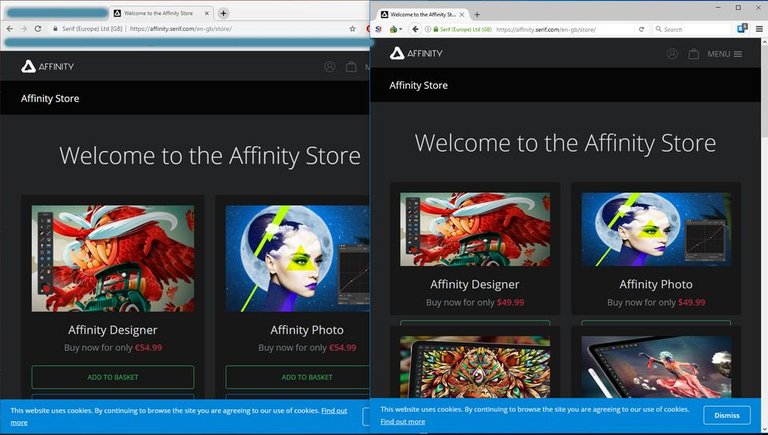The image size is (768, 435).
Task: Click the site information icon in Firefox
Action: (x=427, y=29)
